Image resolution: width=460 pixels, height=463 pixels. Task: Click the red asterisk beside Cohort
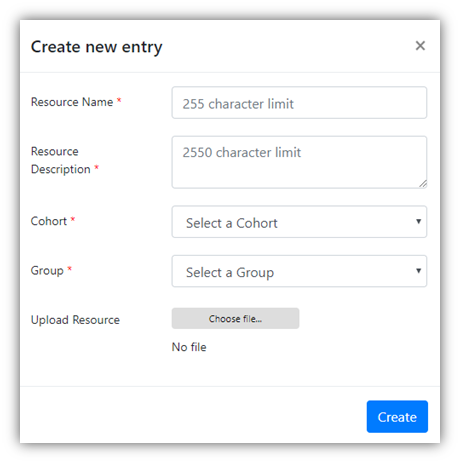tap(73, 219)
